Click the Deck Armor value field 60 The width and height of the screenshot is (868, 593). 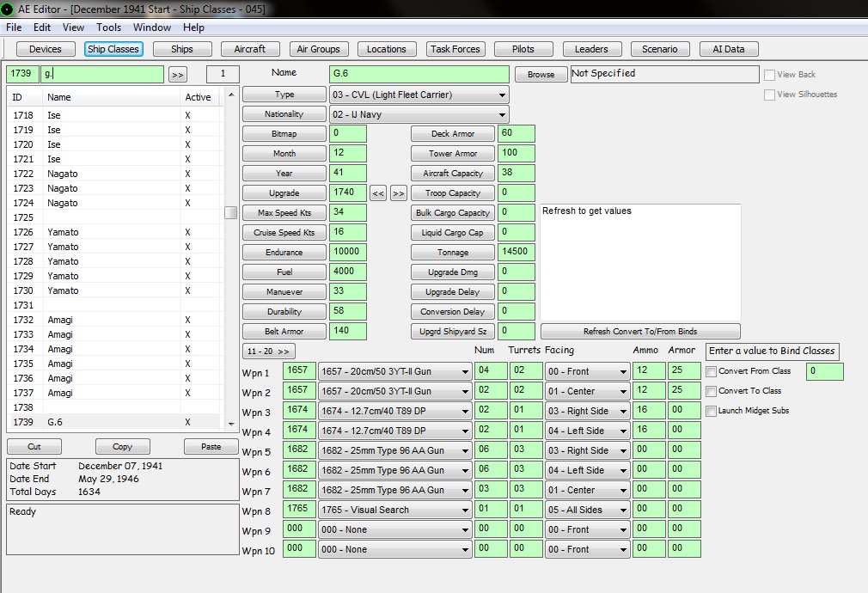[x=516, y=134]
